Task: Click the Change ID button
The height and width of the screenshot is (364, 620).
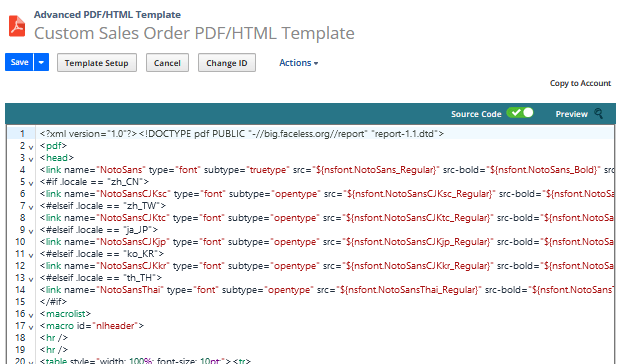Action: click(227, 63)
